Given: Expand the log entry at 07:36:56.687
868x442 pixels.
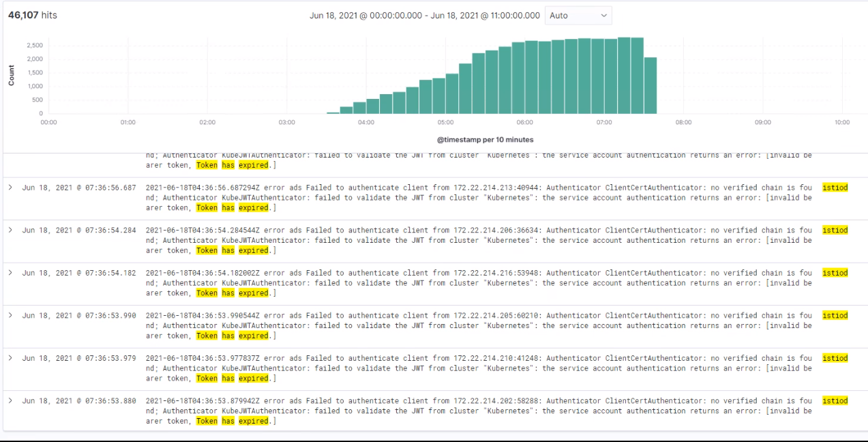Looking at the screenshot, I should 10,187.
